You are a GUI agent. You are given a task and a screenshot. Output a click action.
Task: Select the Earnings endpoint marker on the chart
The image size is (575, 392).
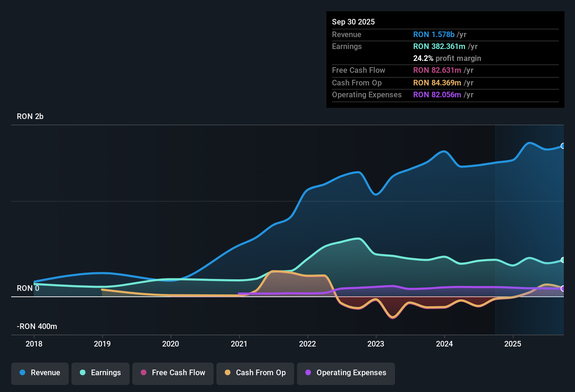coord(563,260)
